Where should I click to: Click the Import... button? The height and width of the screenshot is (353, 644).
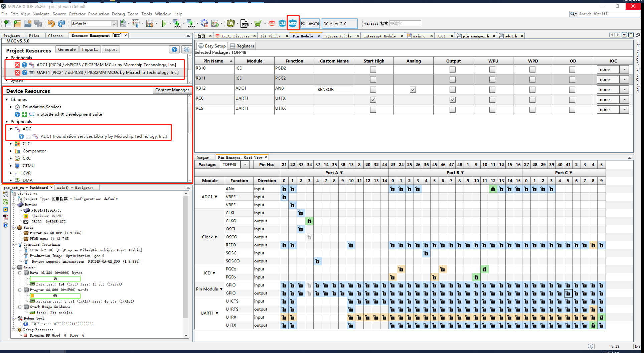coord(90,49)
